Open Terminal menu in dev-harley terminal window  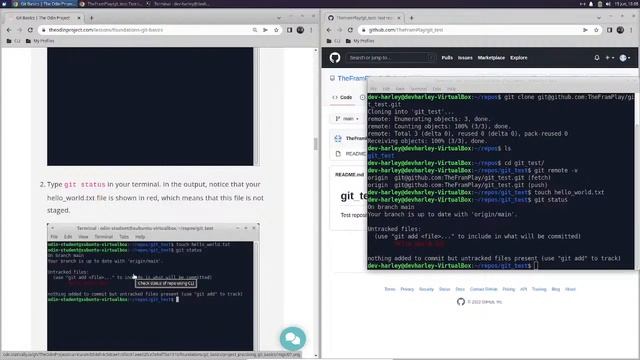(418, 89)
